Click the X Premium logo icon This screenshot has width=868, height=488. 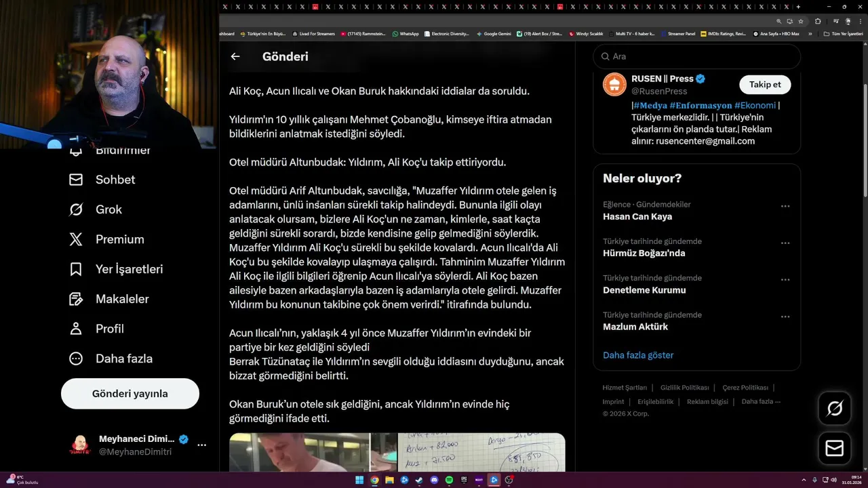76,239
